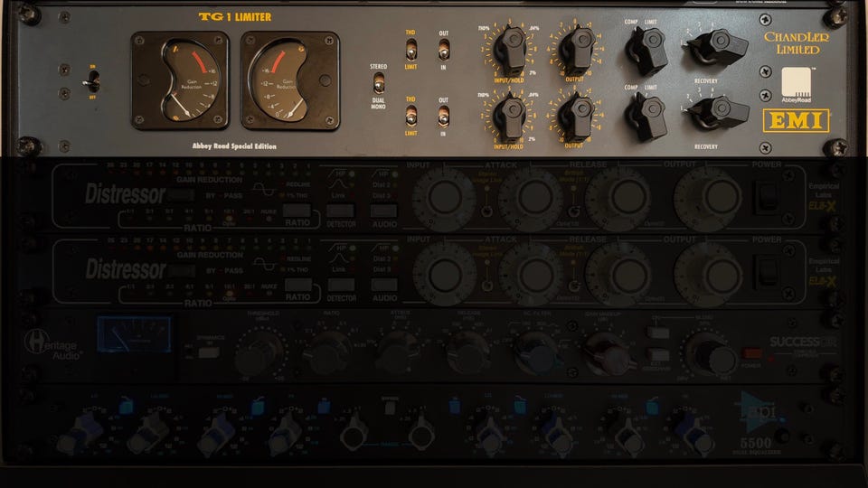Click the white Abbey Road logo
868x488 pixels.
point(796,85)
